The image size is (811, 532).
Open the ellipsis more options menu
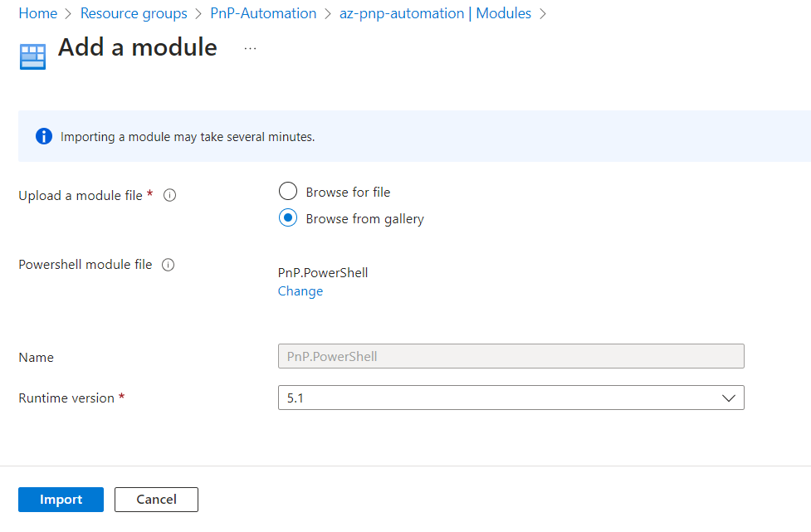click(250, 49)
